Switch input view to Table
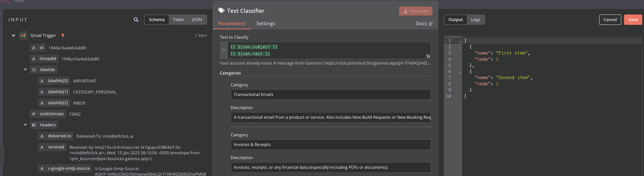Image resolution: width=644 pixels, height=176 pixels. point(178,20)
